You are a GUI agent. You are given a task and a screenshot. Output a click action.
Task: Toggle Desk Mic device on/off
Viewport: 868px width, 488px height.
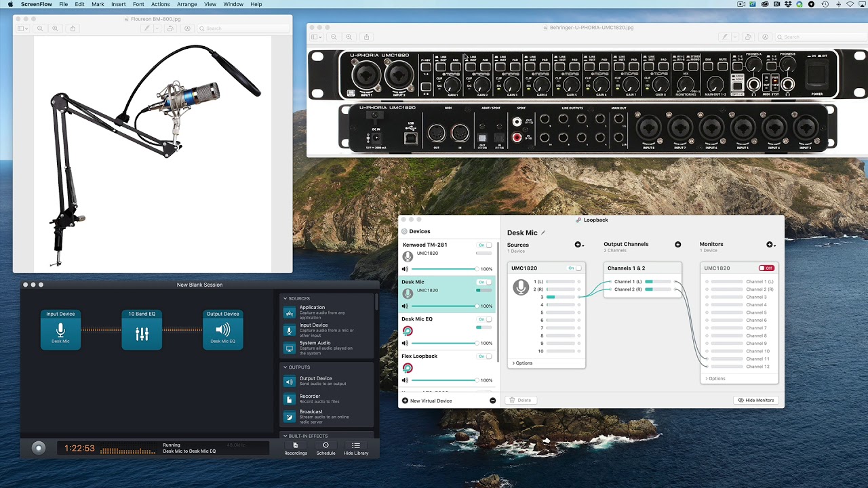486,282
